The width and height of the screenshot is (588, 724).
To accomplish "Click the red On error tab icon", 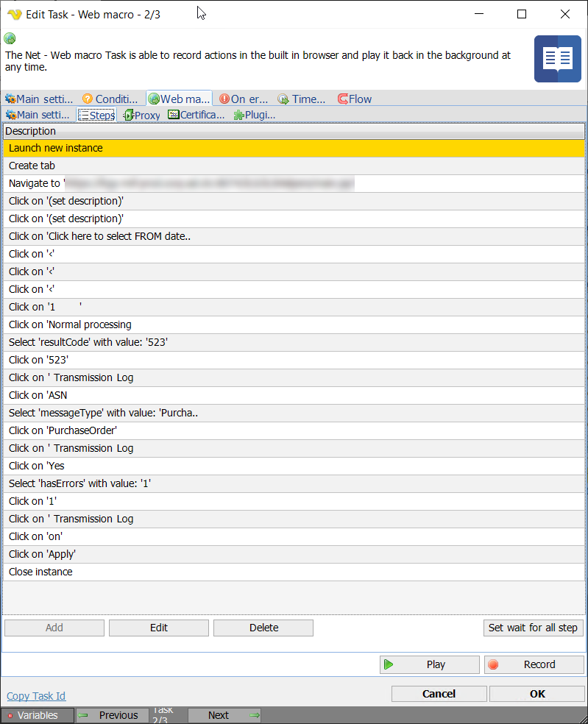I will [224, 99].
